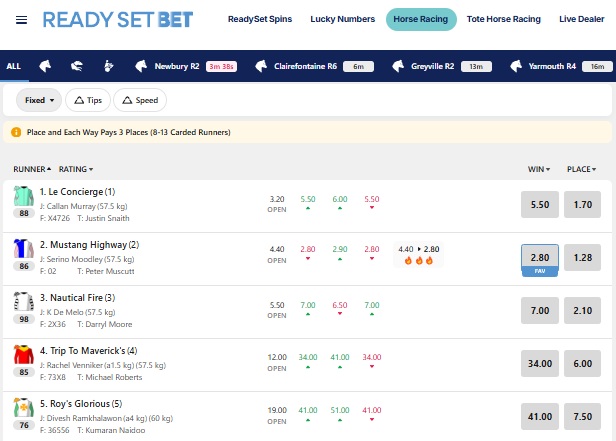
Task: Click the Clairefontaine R6 horse icon
Action: (x=261, y=66)
